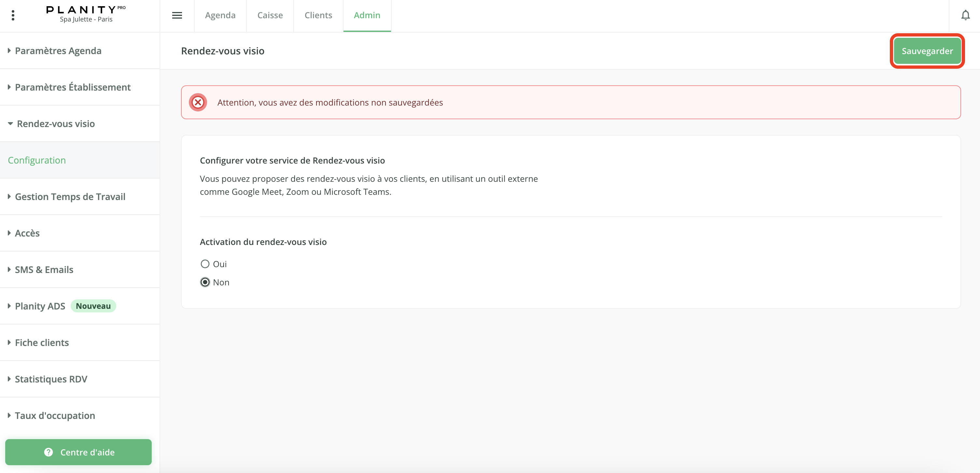Select Configuration in the sidebar
This screenshot has width=980, height=473.
(37, 160)
